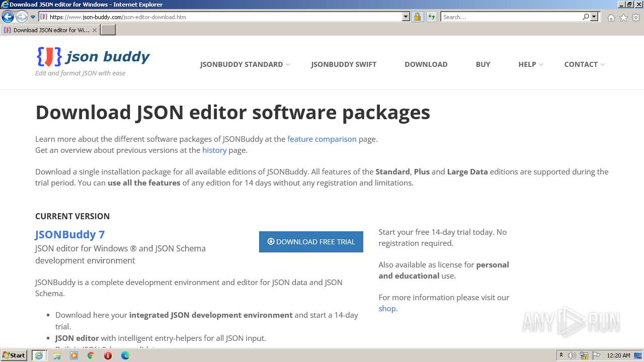Open the search provider dropdown
The width and height of the screenshot is (644, 362).
click(x=594, y=17)
